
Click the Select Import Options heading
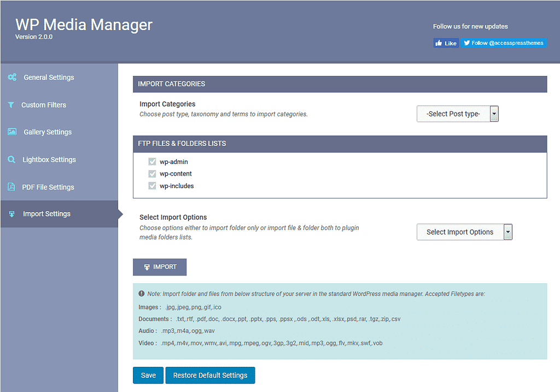(x=173, y=217)
